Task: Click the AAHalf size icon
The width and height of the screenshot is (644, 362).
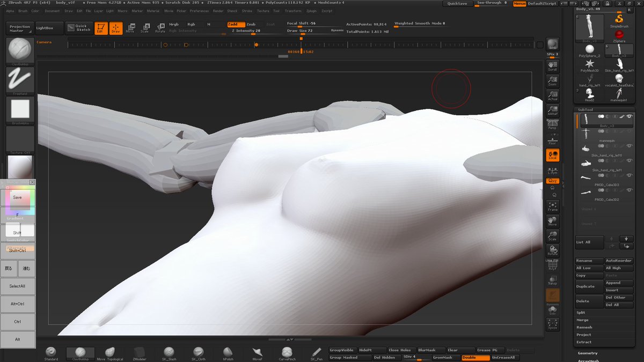Action: pyautogui.click(x=552, y=110)
